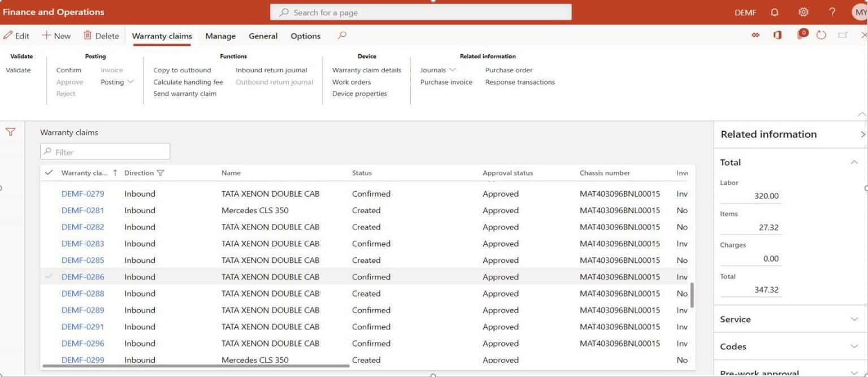Open the action search magnifier beside Options
868x377 pixels.
pos(341,36)
